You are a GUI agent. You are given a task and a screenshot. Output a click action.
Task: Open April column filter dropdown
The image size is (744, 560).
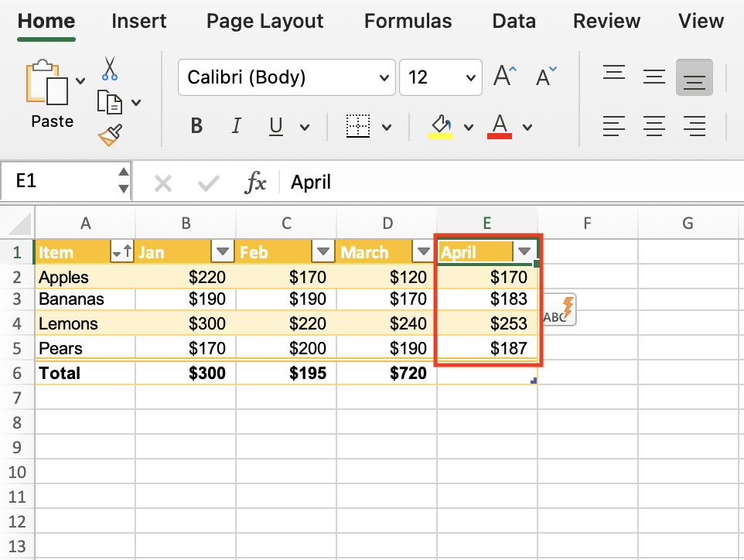click(x=524, y=251)
